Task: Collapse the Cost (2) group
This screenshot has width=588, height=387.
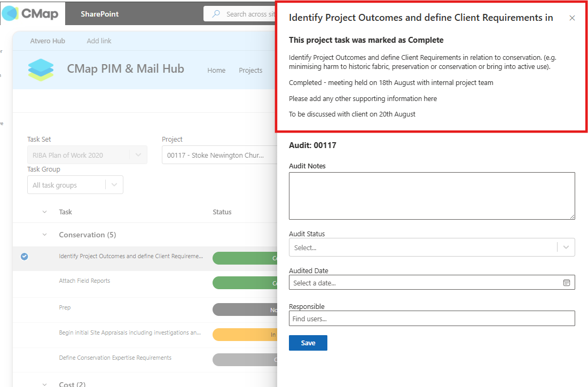Action: pos(45,384)
